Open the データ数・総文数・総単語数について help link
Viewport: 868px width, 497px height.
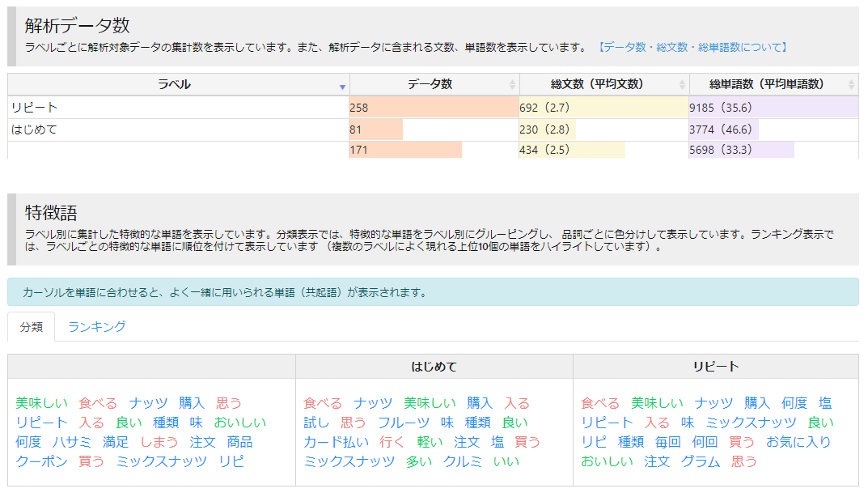tap(692, 47)
